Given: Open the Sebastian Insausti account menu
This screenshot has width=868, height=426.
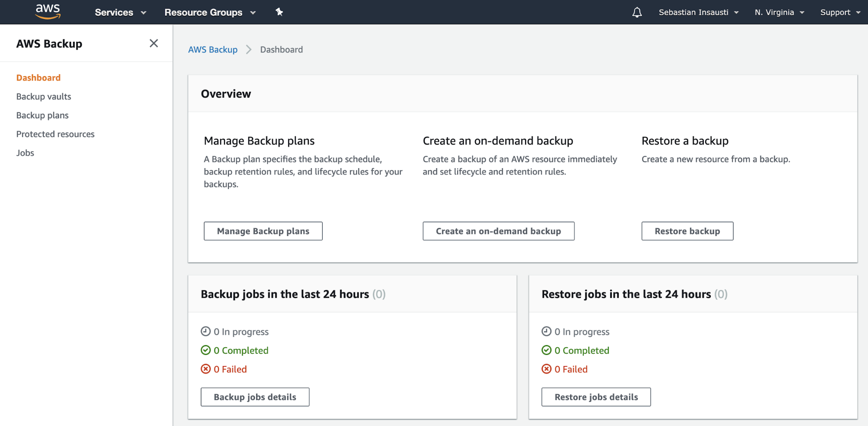Looking at the screenshot, I should tap(699, 12).
